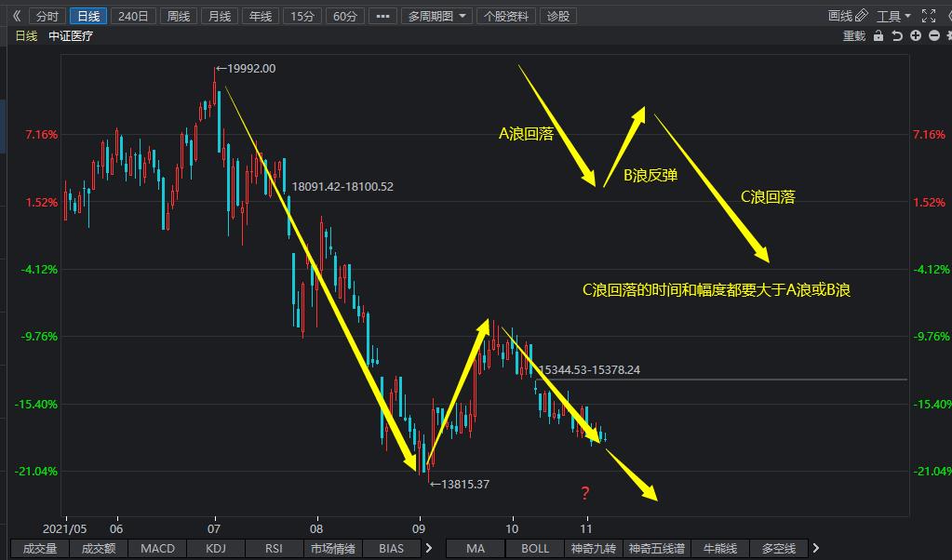Select the 市场情绪 indicator
The image size is (952, 560).
pos(332,548)
